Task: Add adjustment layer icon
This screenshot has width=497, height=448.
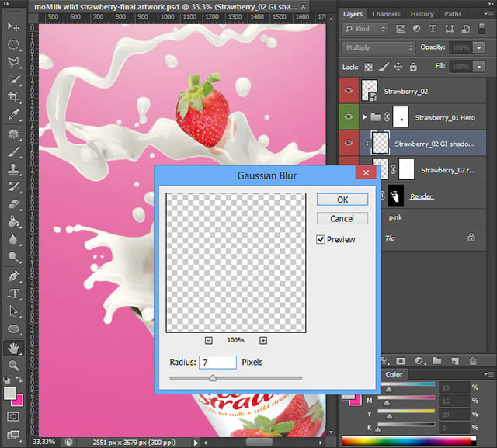Action: [419, 361]
